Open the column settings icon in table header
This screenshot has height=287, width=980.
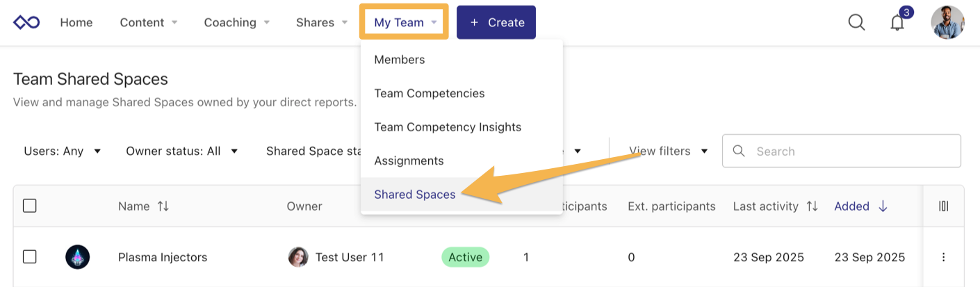[x=943, y=206]
